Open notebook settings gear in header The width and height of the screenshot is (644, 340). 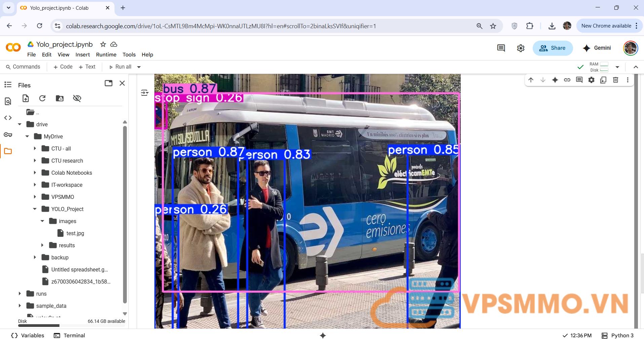(x=521, y=48)
